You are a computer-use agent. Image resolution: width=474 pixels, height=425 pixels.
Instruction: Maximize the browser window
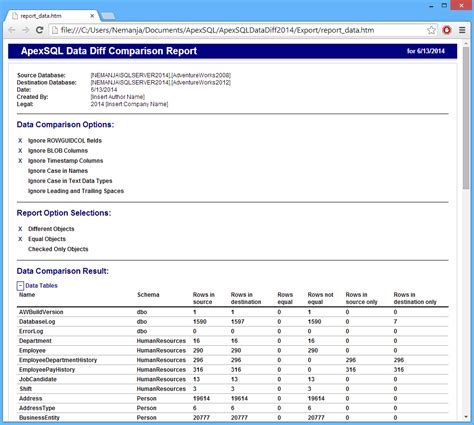coord(444,6)
